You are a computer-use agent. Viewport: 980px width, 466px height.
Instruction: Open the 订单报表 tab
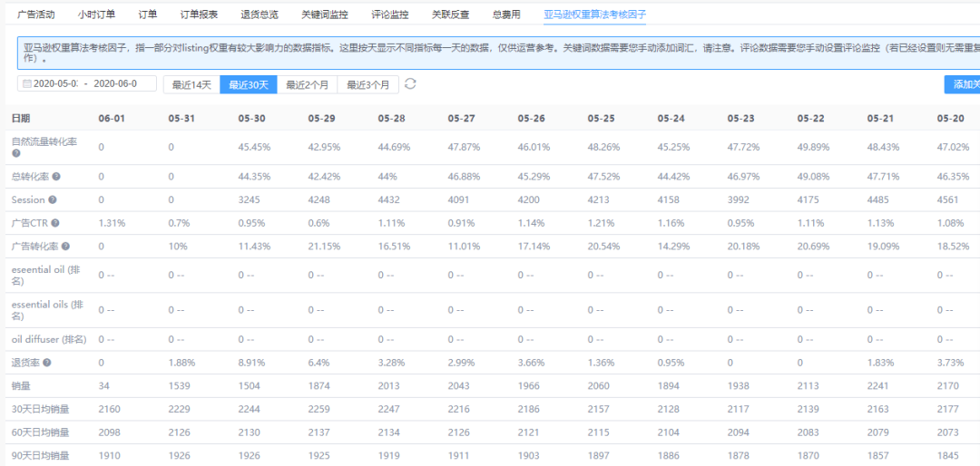[x=199, y=15]
